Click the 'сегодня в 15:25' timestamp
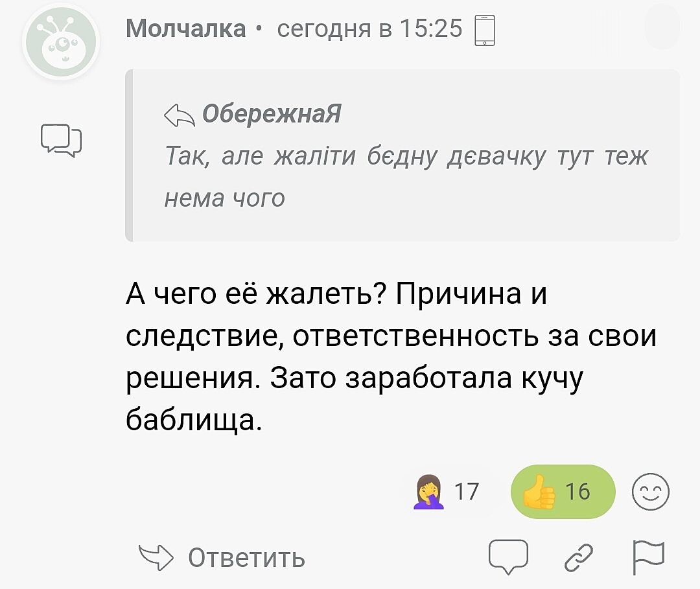700x589 pixels. pyautogui.click(x=369, y=29)
